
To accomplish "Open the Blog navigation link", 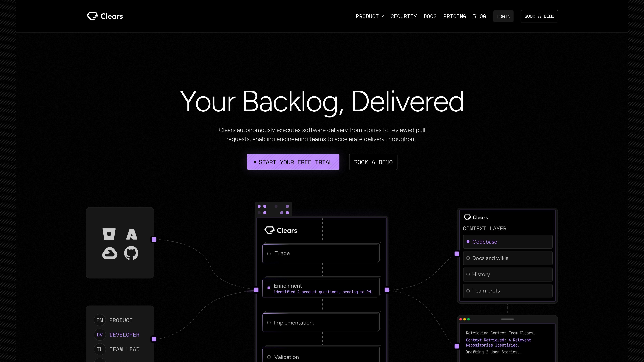I will coord(479,16).
